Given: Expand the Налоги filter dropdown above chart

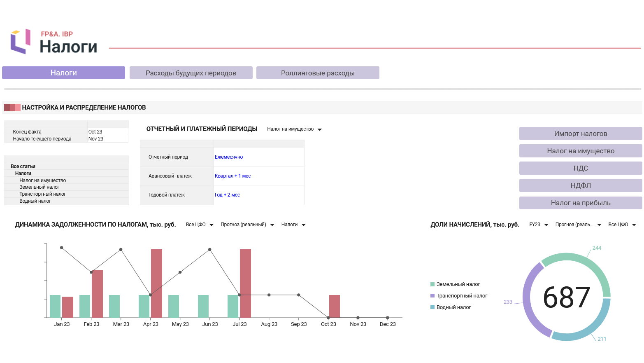Looking at the screenshot, I should (x=293, y=225).
